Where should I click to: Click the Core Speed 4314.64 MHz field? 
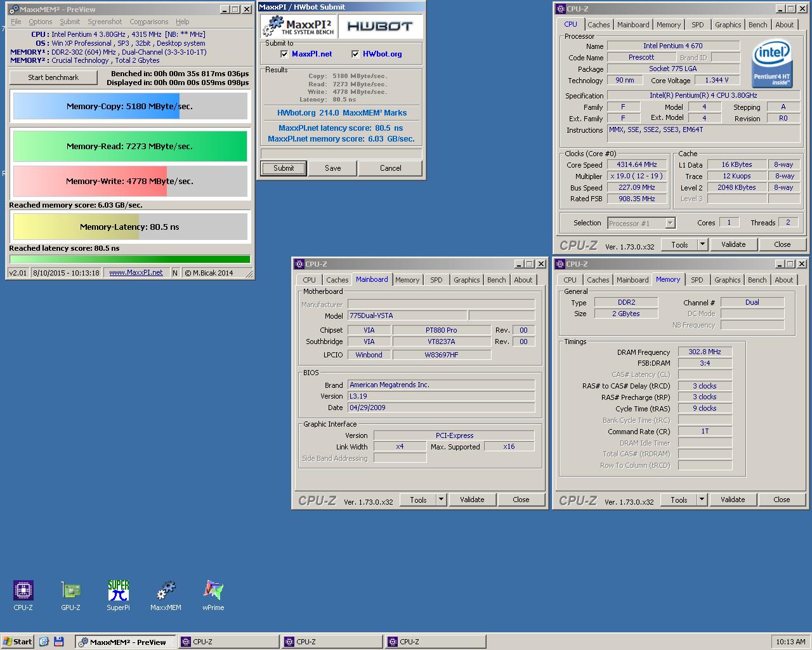[637, 164]
